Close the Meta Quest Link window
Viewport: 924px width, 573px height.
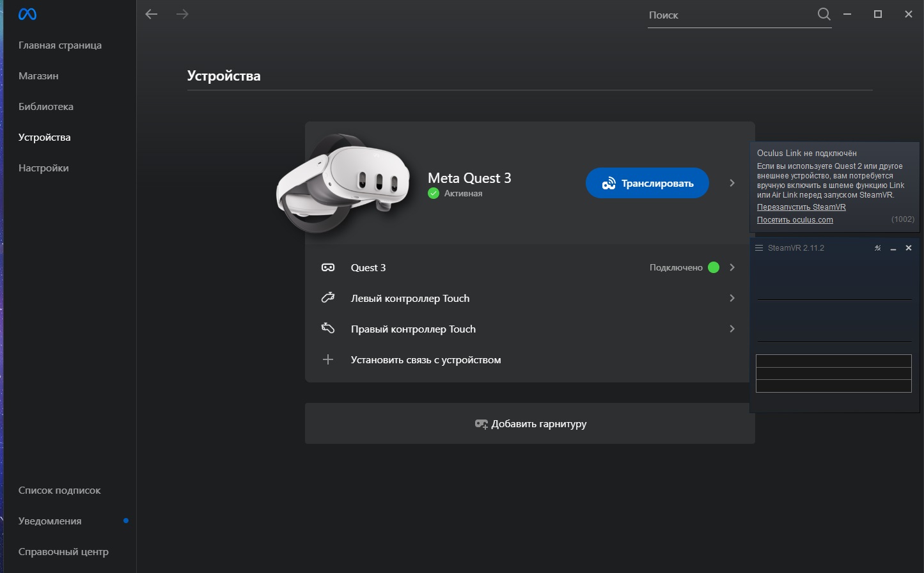coord(909,14)
